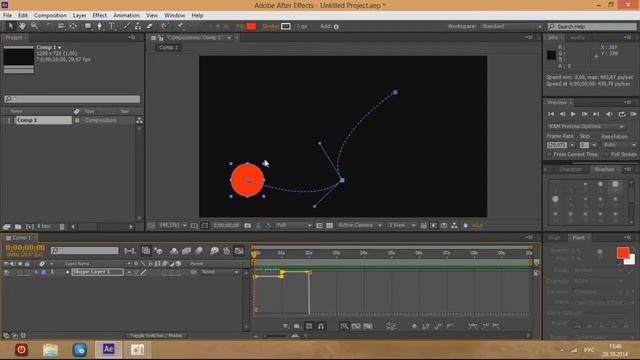Open the Full resolution dropdown
The width and height of the screenshot is (640, 360).
coord(293,225)
